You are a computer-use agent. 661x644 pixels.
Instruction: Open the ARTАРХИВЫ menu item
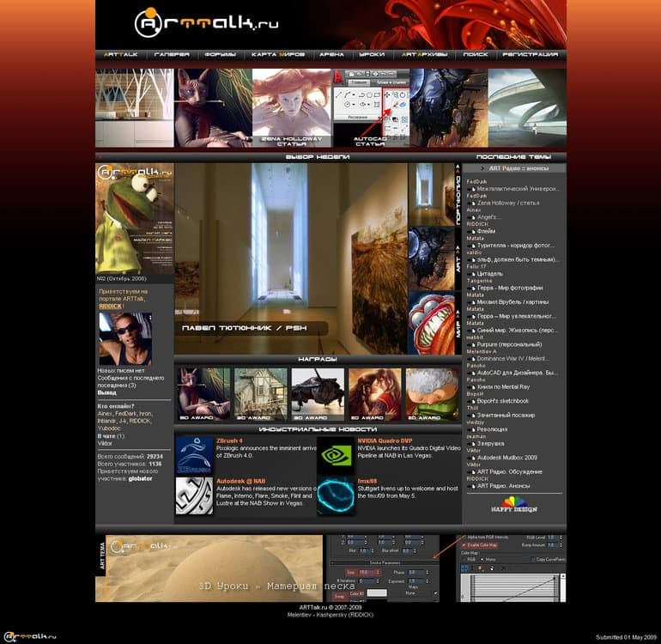coord(424,54)
